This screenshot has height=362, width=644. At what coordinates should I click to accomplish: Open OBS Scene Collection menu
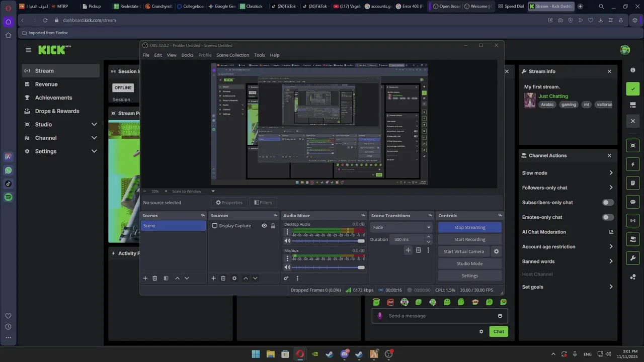click(x=232, y=55)
